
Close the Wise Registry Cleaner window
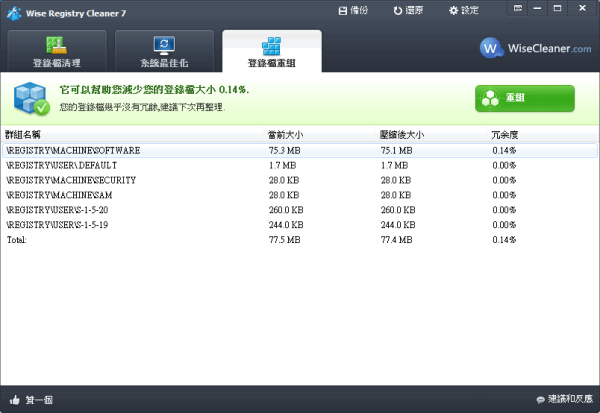click(582, 8)
